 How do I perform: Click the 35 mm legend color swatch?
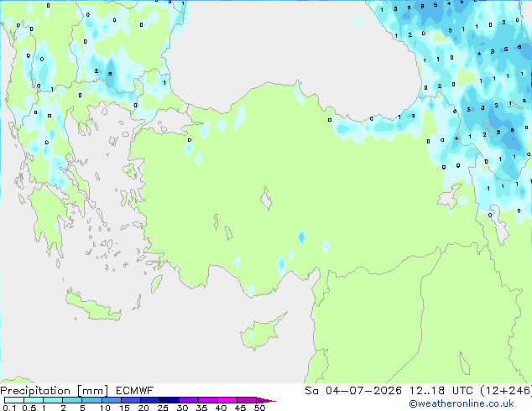pos(207,400)
